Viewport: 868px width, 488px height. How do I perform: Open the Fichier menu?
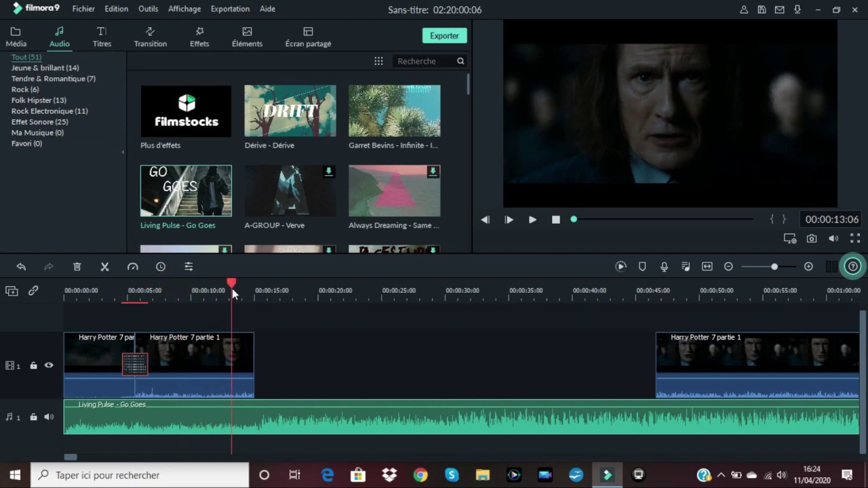(x=83, y=9)
